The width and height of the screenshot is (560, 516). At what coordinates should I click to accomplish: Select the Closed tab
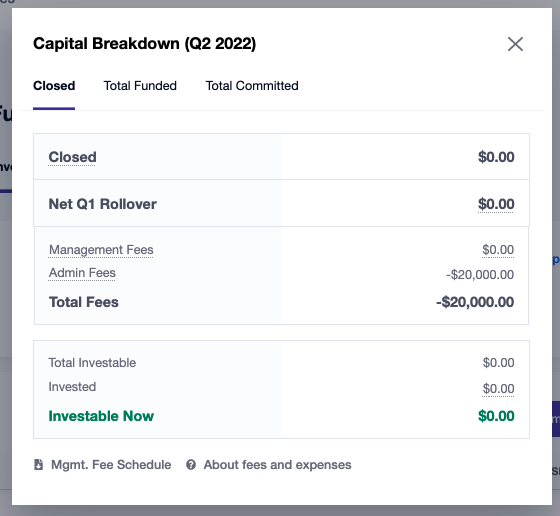(x=54, y=86)
